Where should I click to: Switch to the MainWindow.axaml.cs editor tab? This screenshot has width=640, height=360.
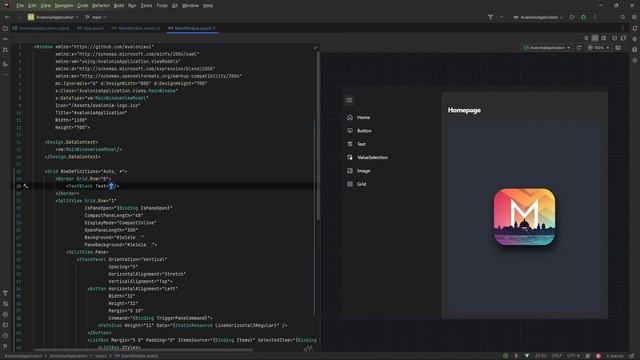pos(136,29)
